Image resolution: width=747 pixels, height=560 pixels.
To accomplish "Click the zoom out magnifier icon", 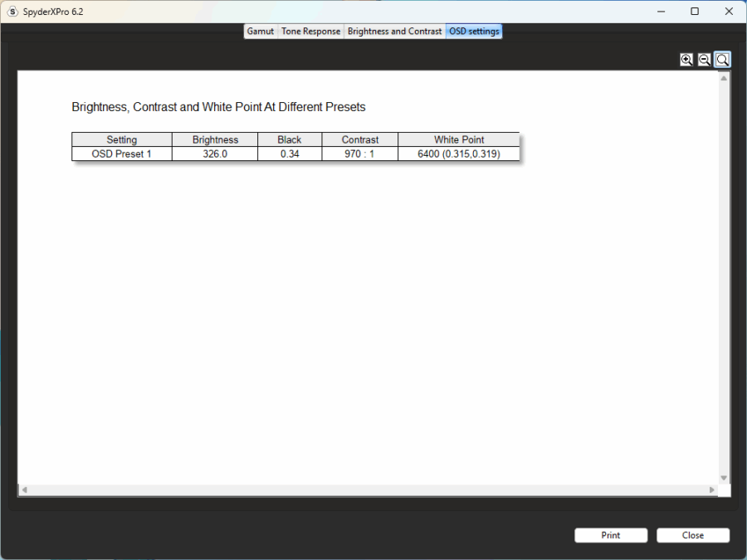I will pos(704,60).
